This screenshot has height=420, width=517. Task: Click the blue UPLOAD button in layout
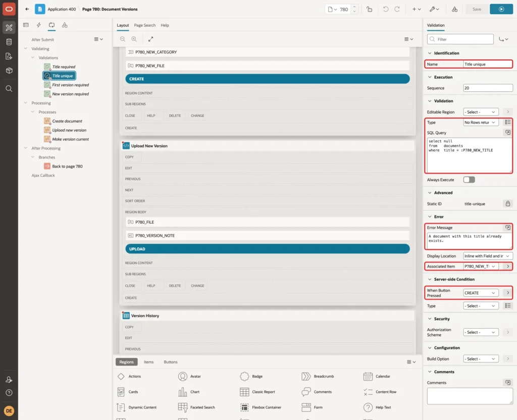tap(268, 249)
